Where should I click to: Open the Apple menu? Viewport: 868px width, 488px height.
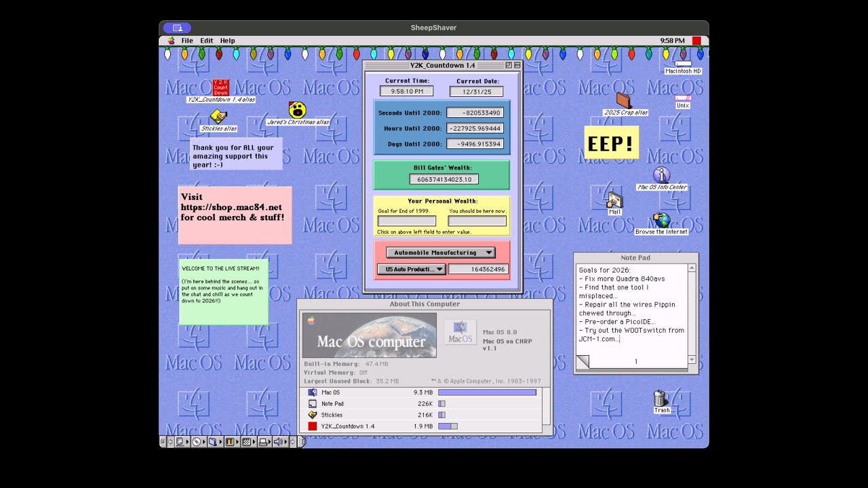click(x=171, y=41)
